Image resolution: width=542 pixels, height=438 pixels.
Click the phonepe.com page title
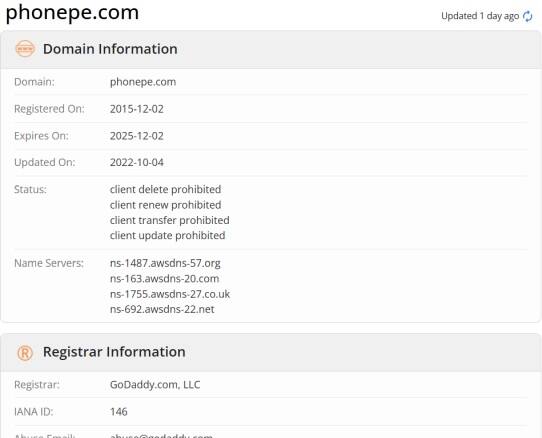point(72,12)
